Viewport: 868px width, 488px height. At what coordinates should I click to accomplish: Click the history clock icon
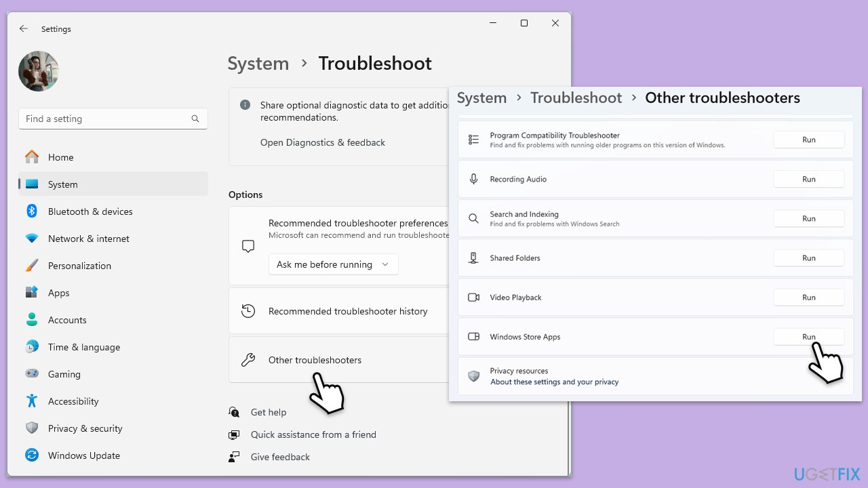click(248, 311)
